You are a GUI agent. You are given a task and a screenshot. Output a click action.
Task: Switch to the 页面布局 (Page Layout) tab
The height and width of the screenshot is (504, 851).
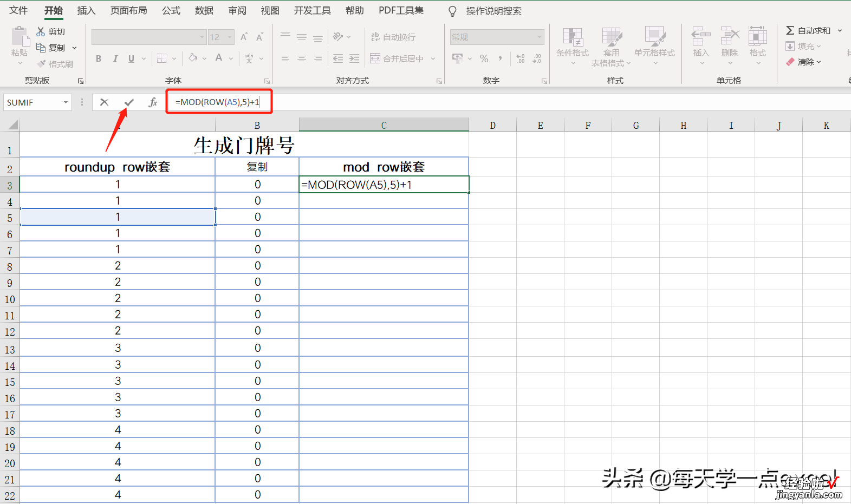(x=128, y=10)
